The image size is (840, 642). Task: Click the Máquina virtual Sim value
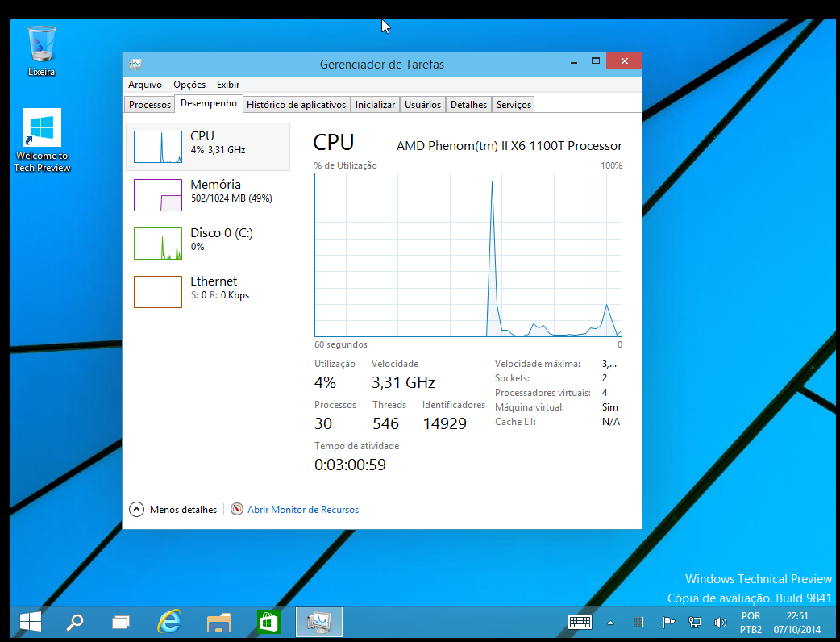610,407
